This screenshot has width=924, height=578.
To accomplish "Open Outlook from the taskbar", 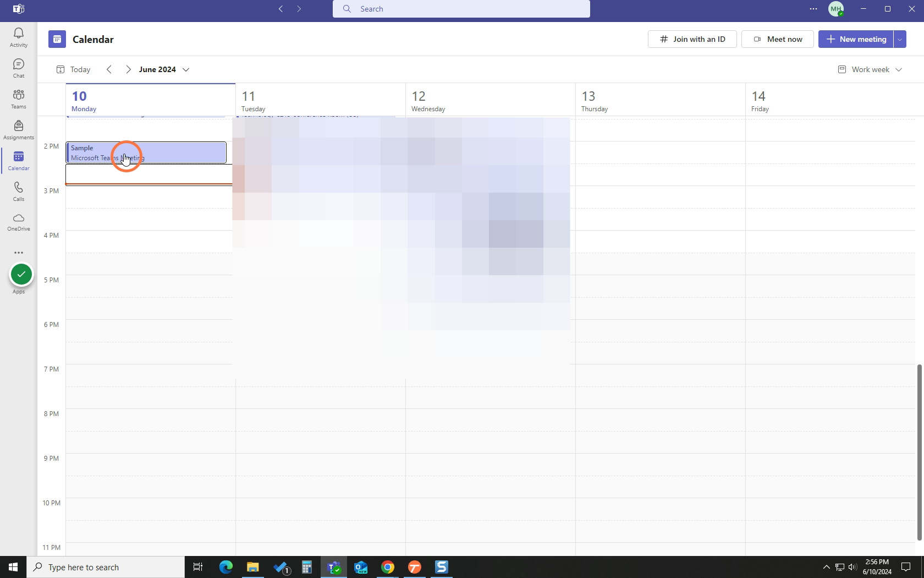I will pos(361,567).
